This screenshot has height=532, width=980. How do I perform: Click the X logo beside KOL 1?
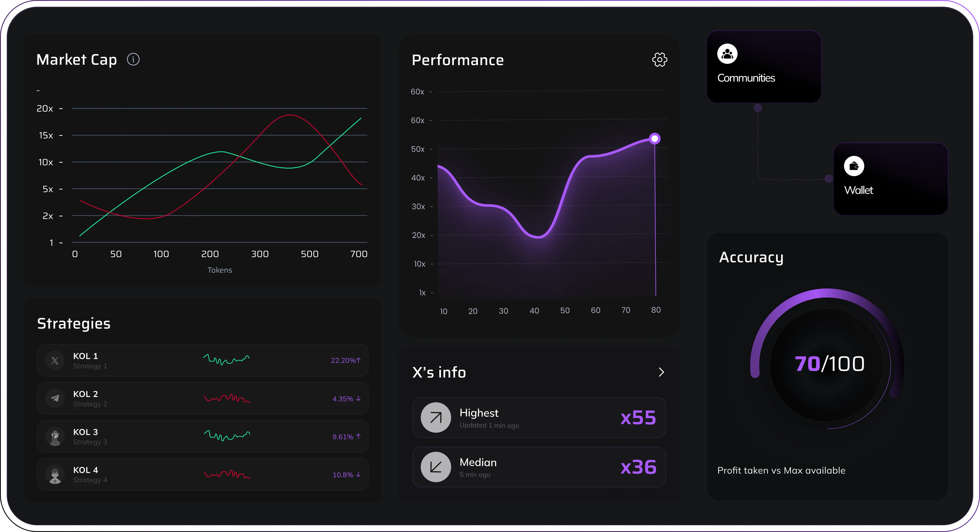(55, 361)
